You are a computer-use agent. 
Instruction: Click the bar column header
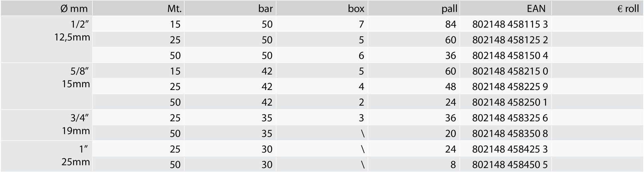coord(230,8)
